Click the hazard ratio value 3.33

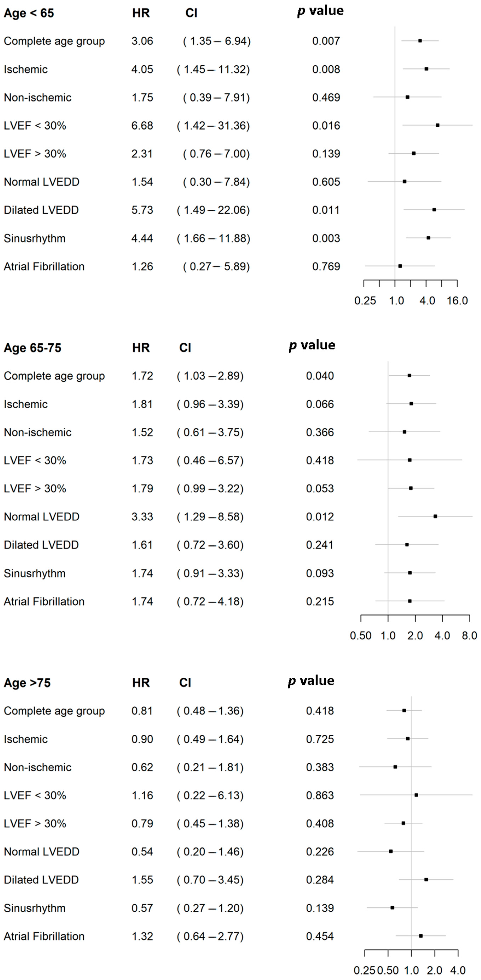tap(142, 517)
